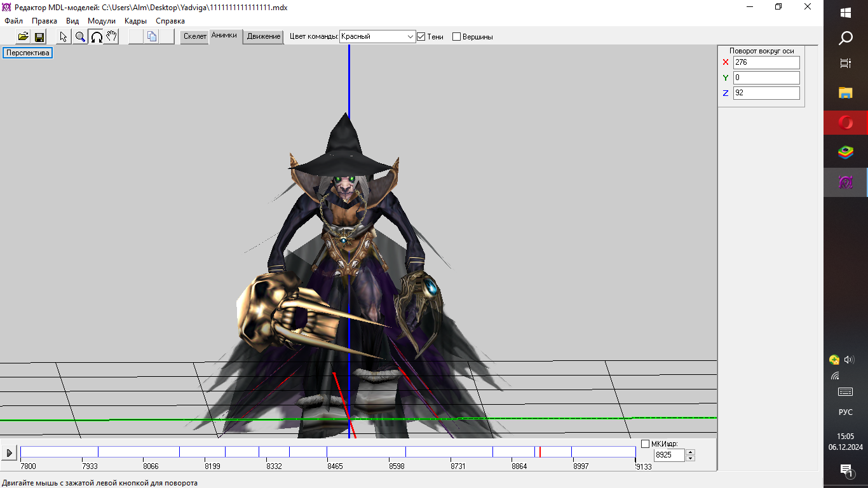This screenshot has height=488, width=868.
Task: Click the timeline tick label 7933
Action: pos(90,466)
